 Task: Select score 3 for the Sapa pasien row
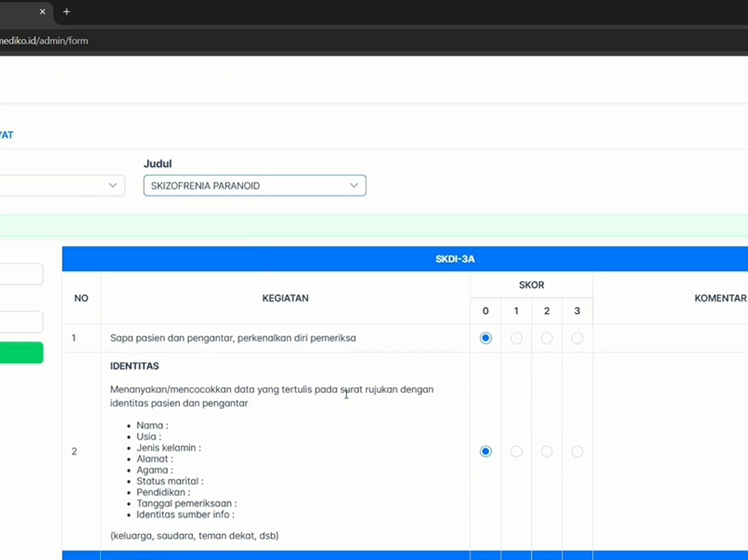point(577,338)
